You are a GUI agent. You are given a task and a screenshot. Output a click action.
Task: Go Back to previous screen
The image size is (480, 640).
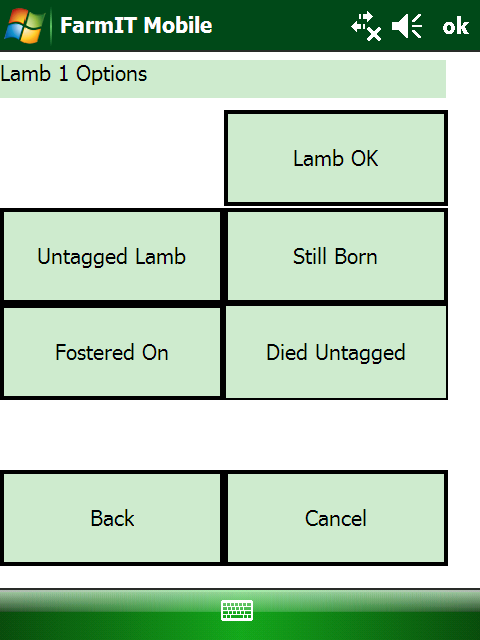pos(112,518)
